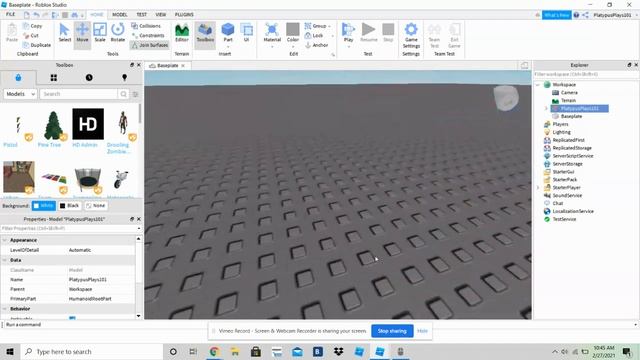
Task: Toggle Join Surfaces option
Action: tap(149, 45)
